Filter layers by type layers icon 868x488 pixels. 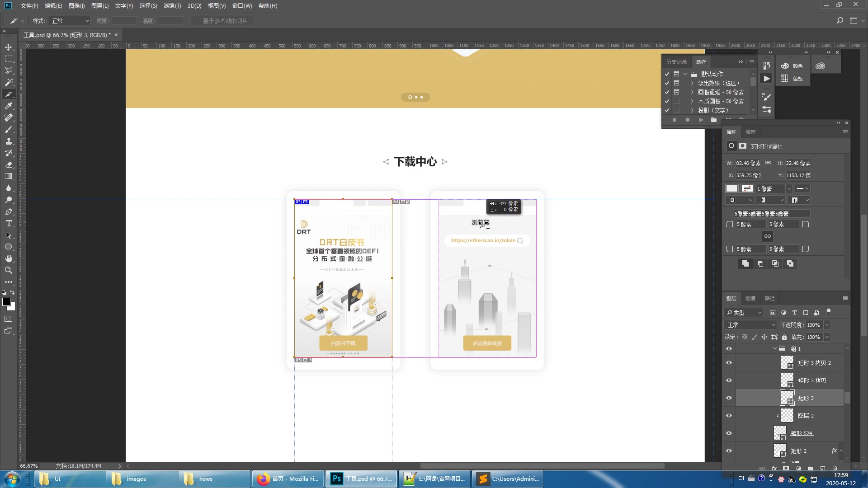(795, 312)
